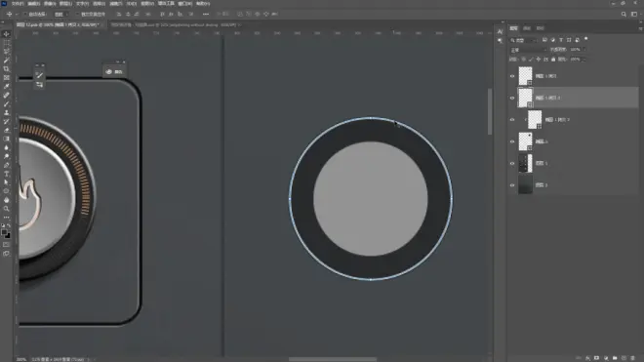Image resolution: width=644 pixels, height=362 pixels.
Task: Open the first menu in menu bar
Action: (x=18, y=4)
